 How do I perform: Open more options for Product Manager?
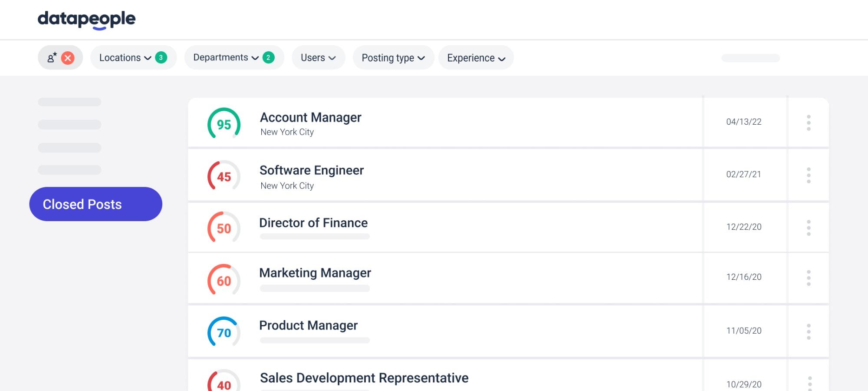click(x=809, y=331)
